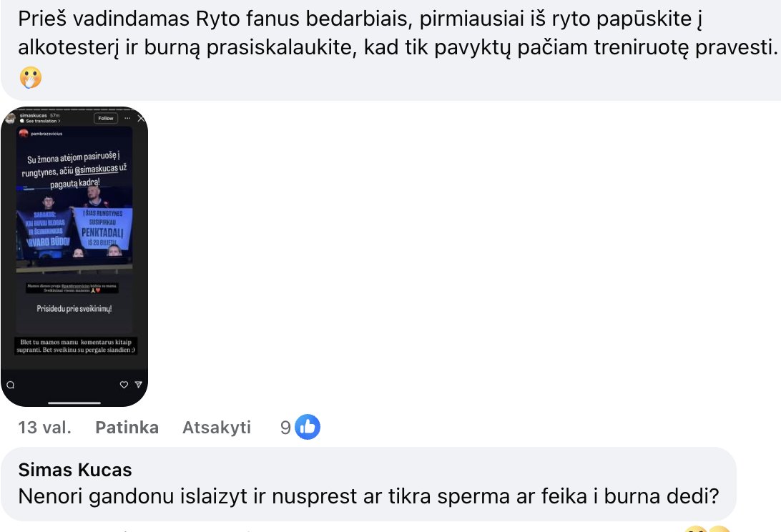Click the @simaskucas mention in the story
The width and height of the screenshot is (781, 532).
(97, 169)
